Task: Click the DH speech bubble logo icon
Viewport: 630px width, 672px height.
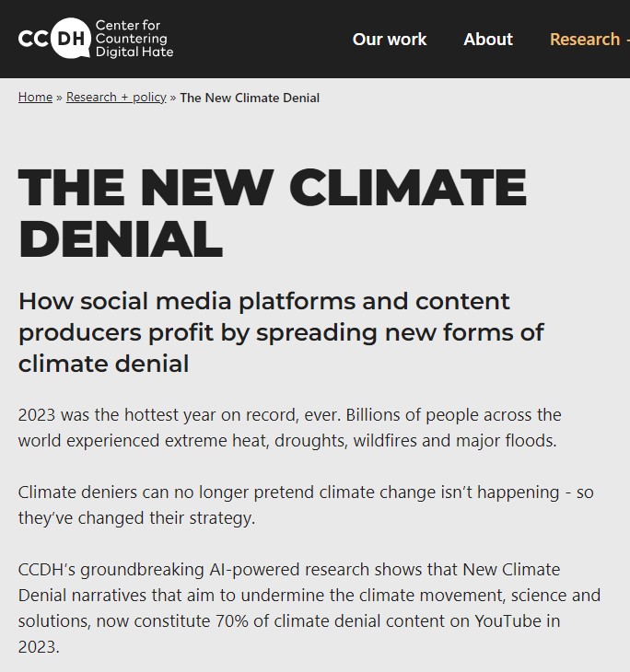Action: pyautogui.click(x=71, y=38)
